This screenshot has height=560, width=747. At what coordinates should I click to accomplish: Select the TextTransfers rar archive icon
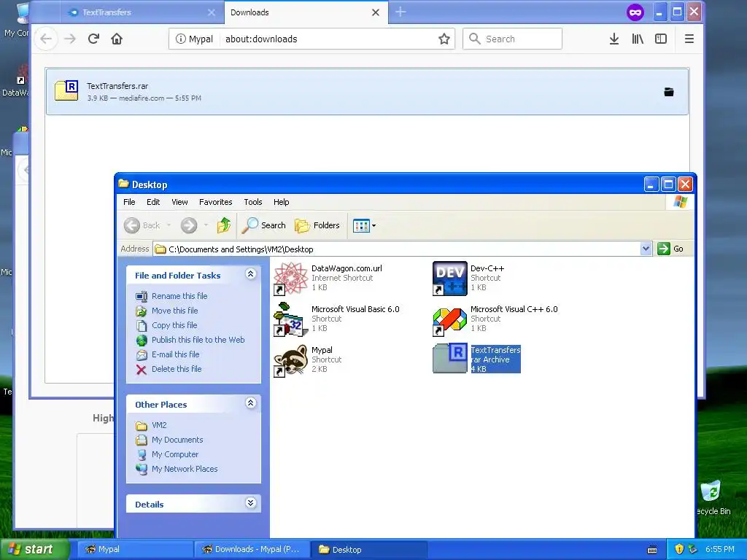pyautogui.click(x=449, y=358)
